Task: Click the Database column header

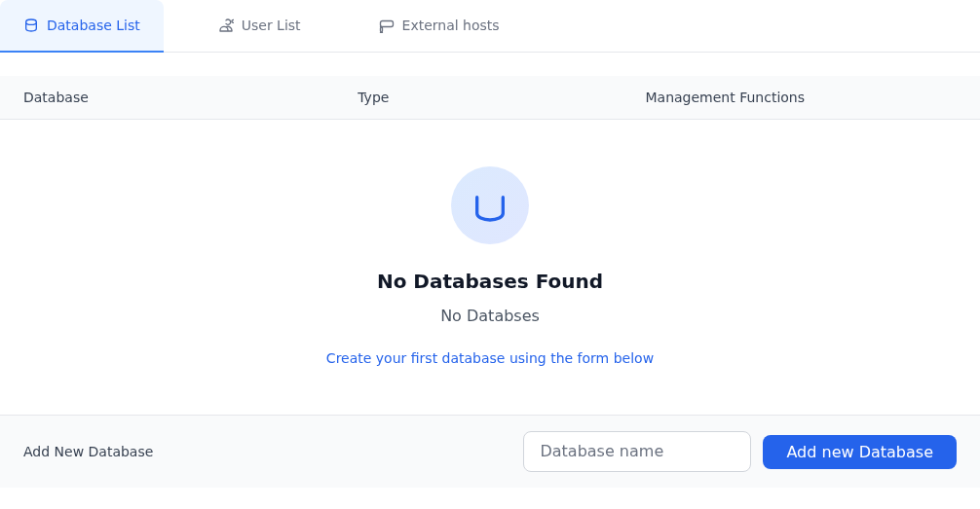Action: 56,97
